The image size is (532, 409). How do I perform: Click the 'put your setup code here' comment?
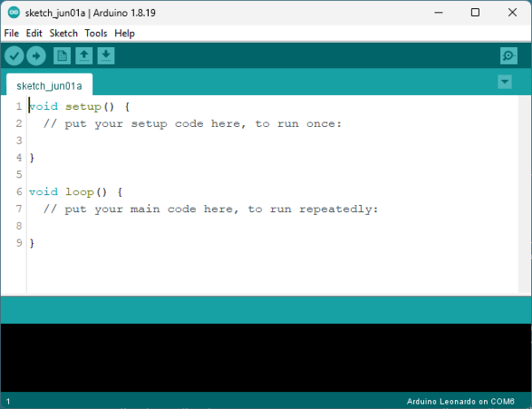[192, 124]
